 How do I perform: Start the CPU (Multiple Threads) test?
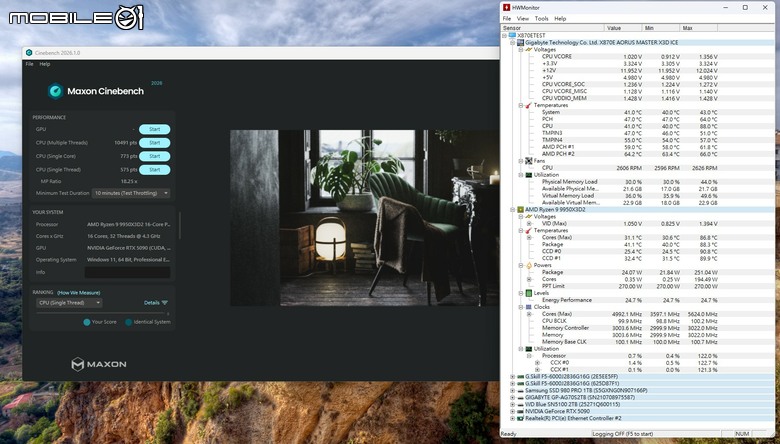coord(154,143)
